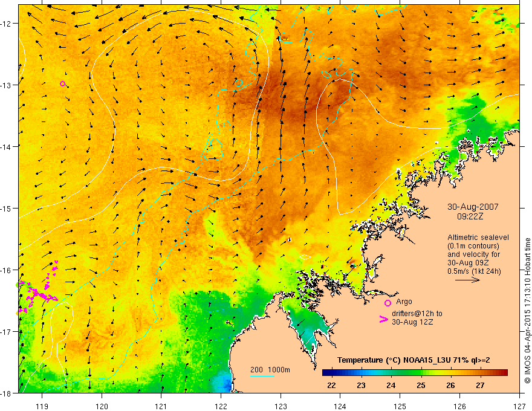Screen dimensions: 532x411
Task: Click the latitude axis label -16
Action: click(x=7, y=270)
